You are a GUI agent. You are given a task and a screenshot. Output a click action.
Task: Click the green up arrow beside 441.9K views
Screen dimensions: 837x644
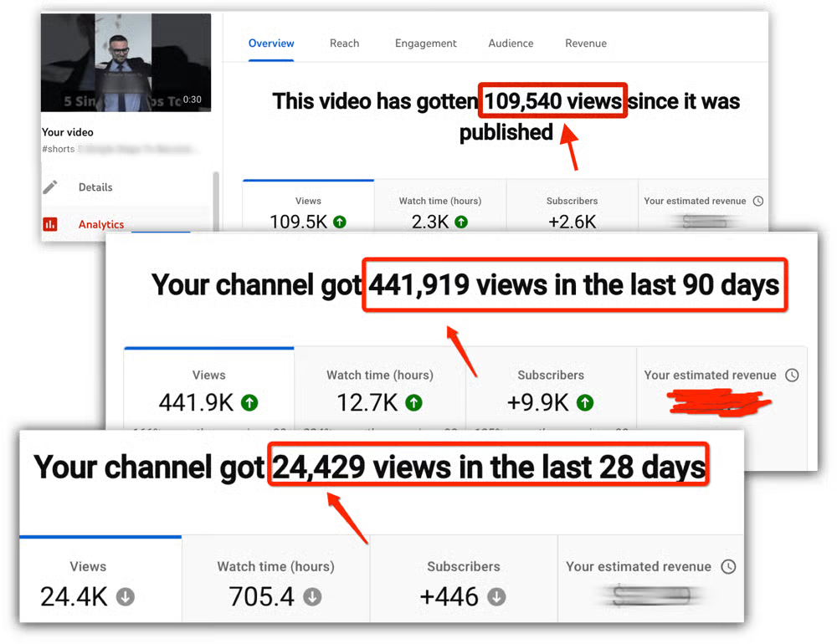pyautogui.click(x=249, y=402)
